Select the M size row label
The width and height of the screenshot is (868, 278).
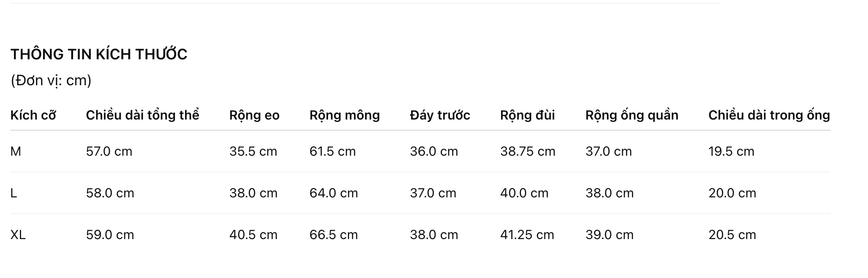point(16,152)
